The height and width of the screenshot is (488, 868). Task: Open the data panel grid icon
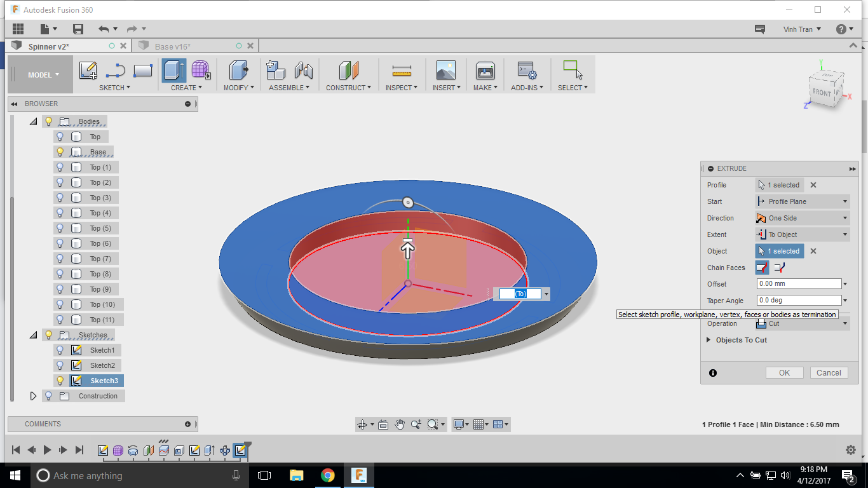pos(18,29)
